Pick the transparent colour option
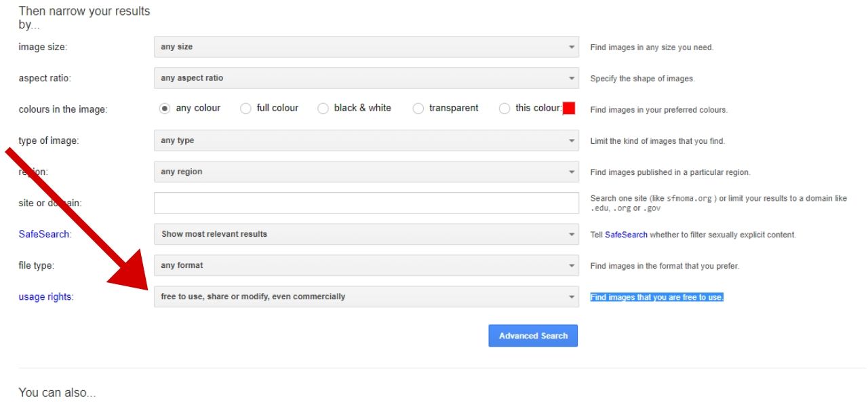868x407 pixels. point(418,109)
